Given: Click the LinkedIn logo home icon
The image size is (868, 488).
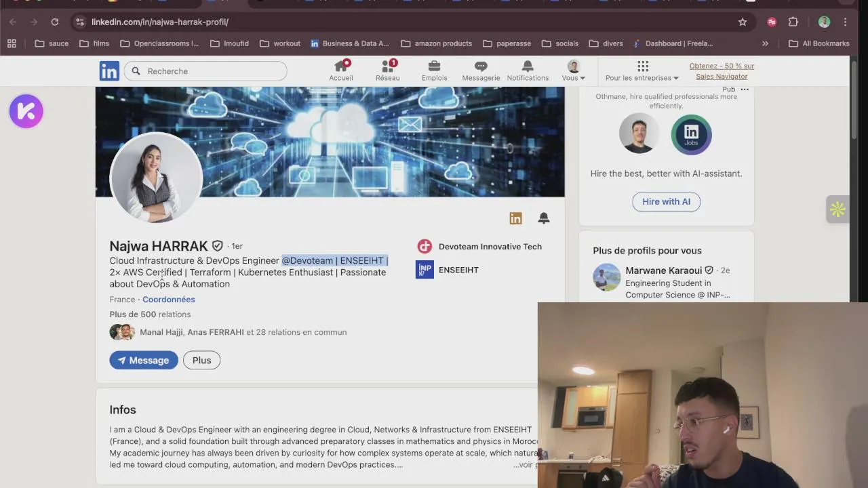Looking at the screenshot, I should pyautogui.click(x=109, y=70).
